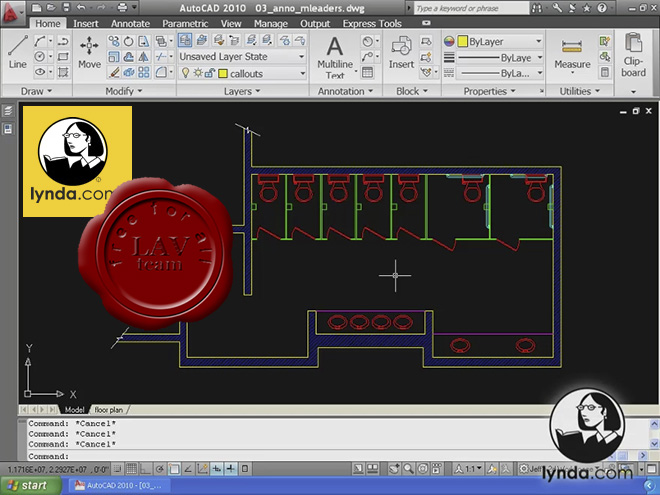
Task: Toggle Ortho mode in status bar
Action: pyautogui.click(x=145, y=468)
